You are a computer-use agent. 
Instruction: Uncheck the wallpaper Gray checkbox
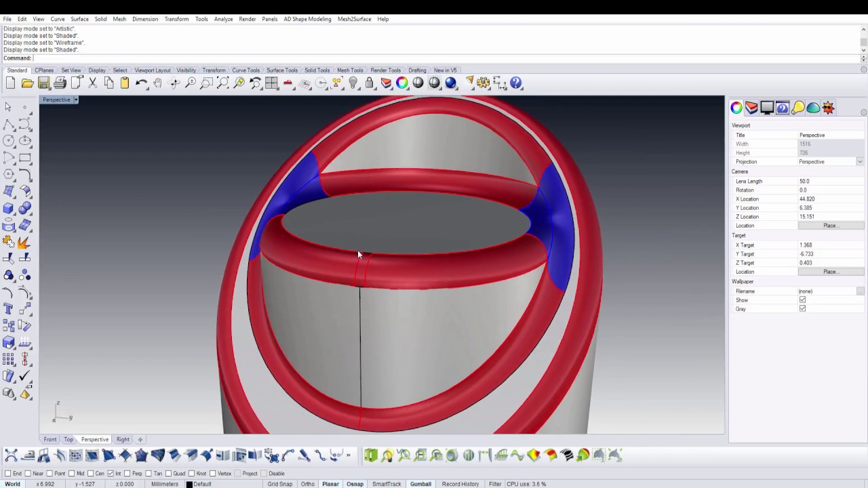click(x=802, y=308)
